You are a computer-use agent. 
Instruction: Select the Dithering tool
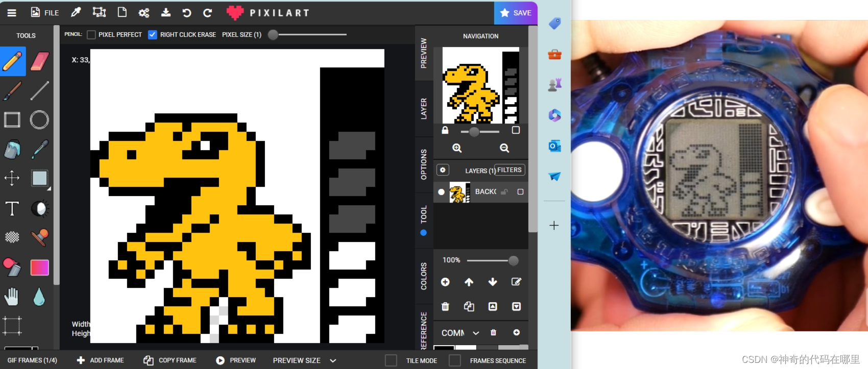12,237
